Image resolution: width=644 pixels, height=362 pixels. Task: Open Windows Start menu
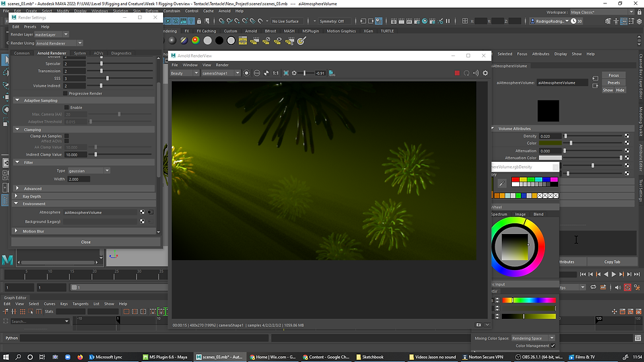coord(6,357)
